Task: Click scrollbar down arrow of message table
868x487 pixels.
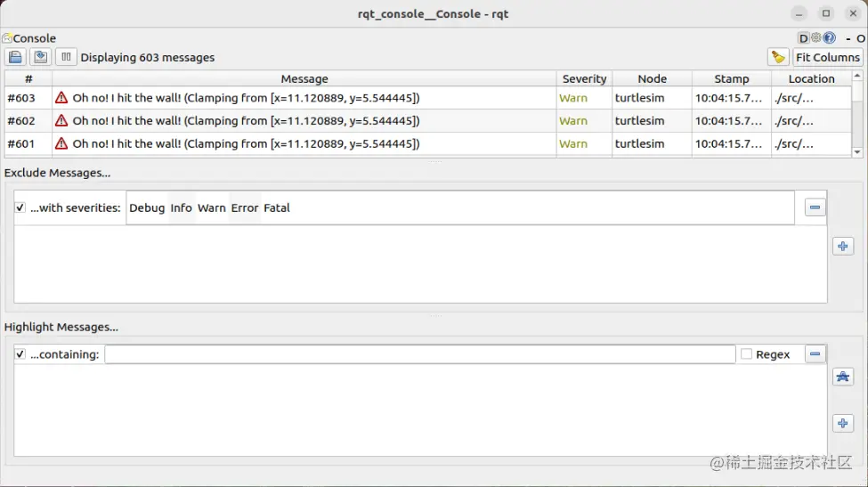Action: (857, 152)
